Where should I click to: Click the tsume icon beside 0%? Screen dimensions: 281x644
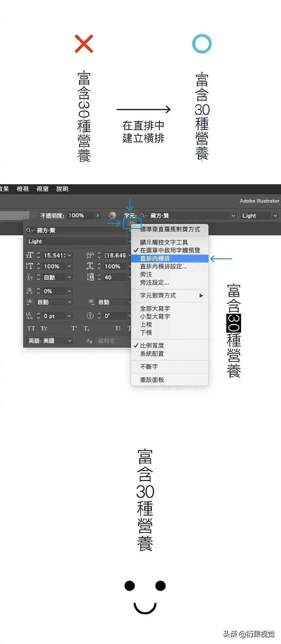pos(29,291)
